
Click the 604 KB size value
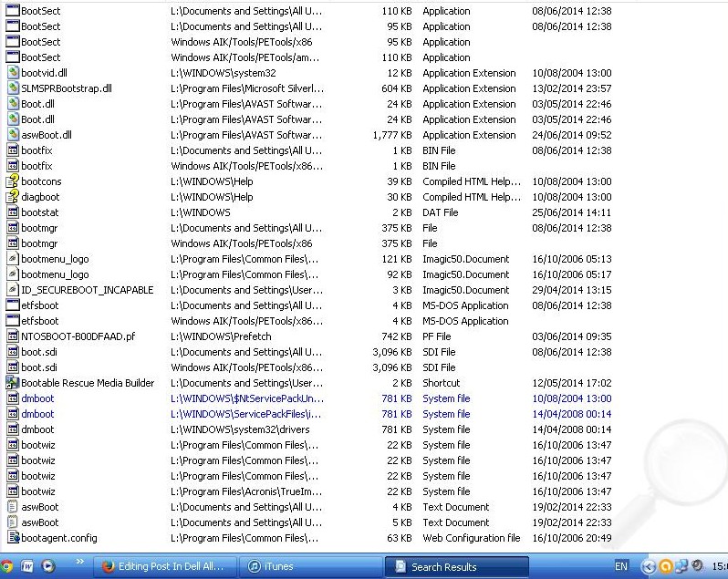pyautogui.click(x=397, y=88)
